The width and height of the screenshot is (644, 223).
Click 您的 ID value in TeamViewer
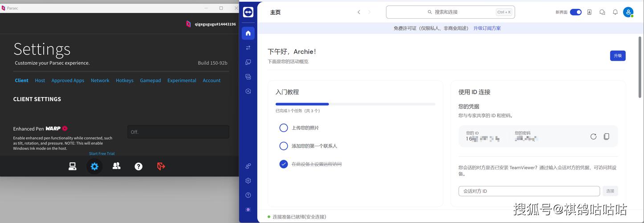(483, 139)
